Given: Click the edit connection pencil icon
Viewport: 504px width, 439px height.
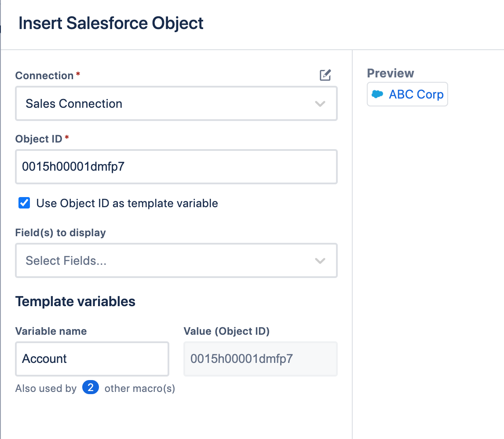Looking at the screenshot, I should 325,75.
